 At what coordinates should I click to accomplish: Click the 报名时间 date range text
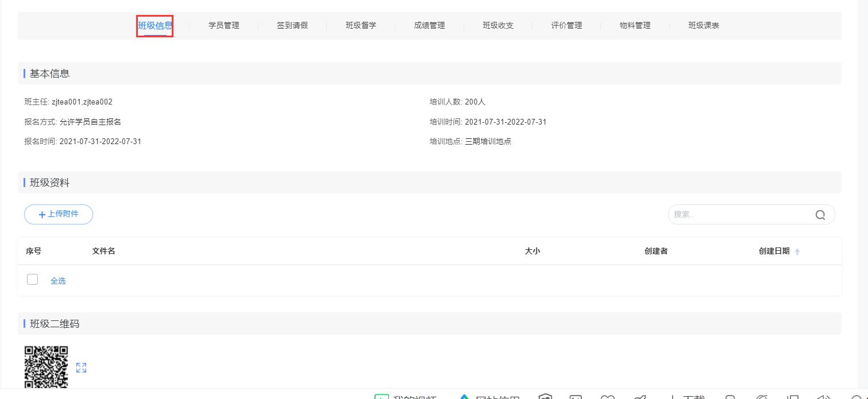[x=83, y=141]
